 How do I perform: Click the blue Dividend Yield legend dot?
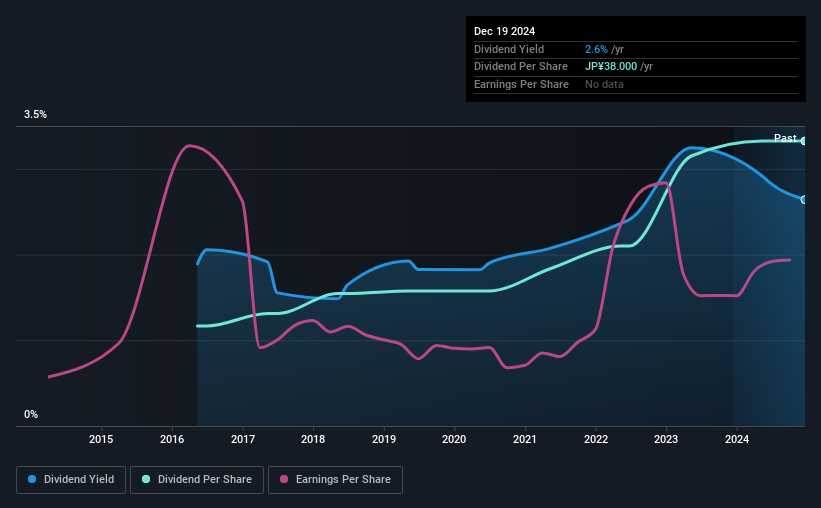(x=32, y=479)
